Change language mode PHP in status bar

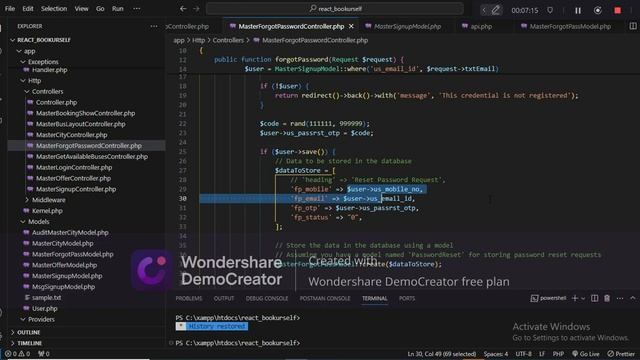point(558,354)
